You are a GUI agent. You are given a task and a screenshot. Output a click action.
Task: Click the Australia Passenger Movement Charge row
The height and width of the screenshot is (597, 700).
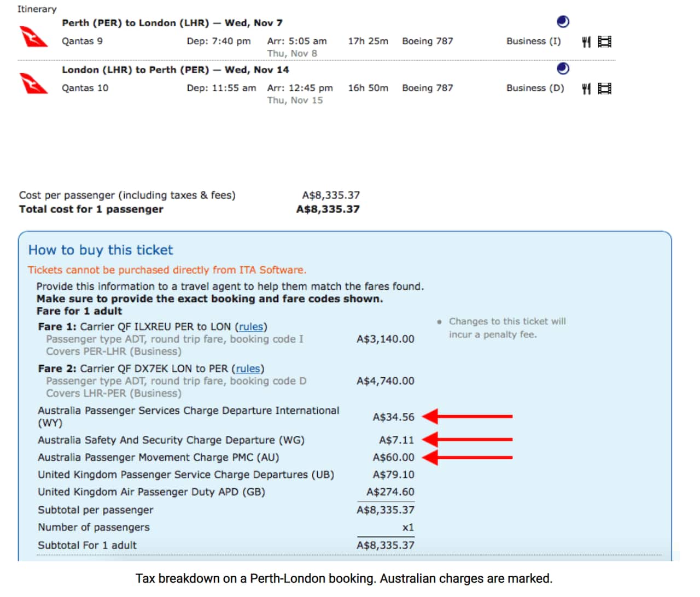click(158, 457)
